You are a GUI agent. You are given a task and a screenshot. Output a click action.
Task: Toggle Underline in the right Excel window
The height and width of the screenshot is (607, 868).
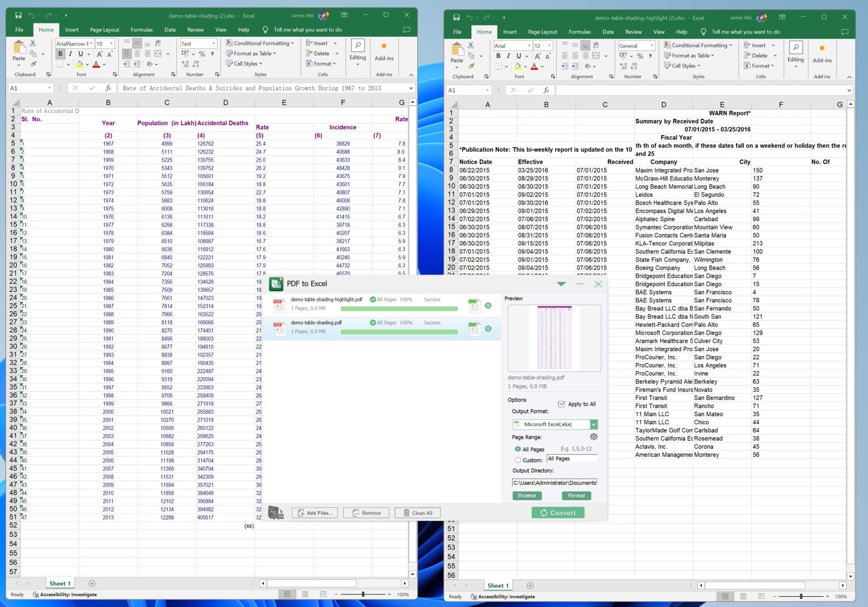pos(519,56)
